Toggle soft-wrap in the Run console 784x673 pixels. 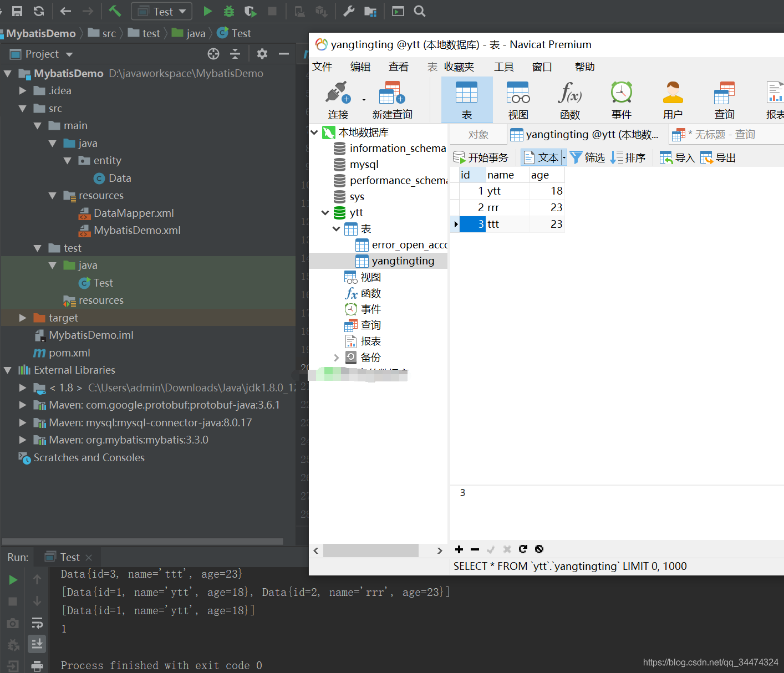click(x=37, y=623)
